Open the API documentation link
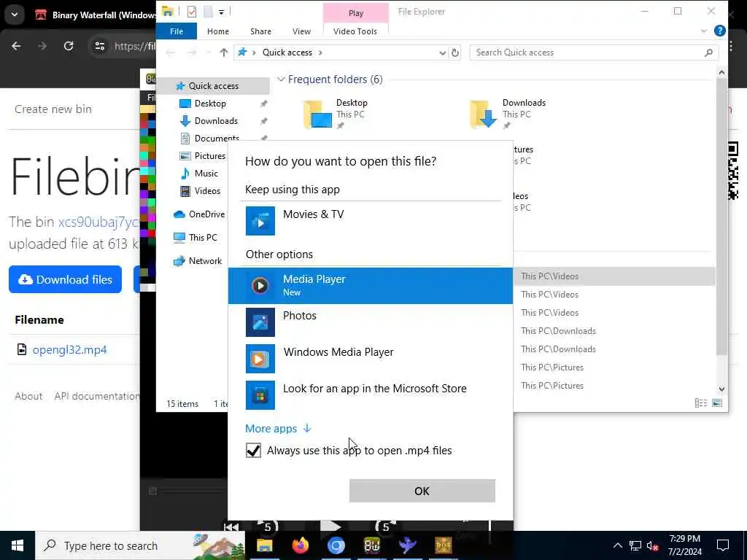 tap(97, 396)
